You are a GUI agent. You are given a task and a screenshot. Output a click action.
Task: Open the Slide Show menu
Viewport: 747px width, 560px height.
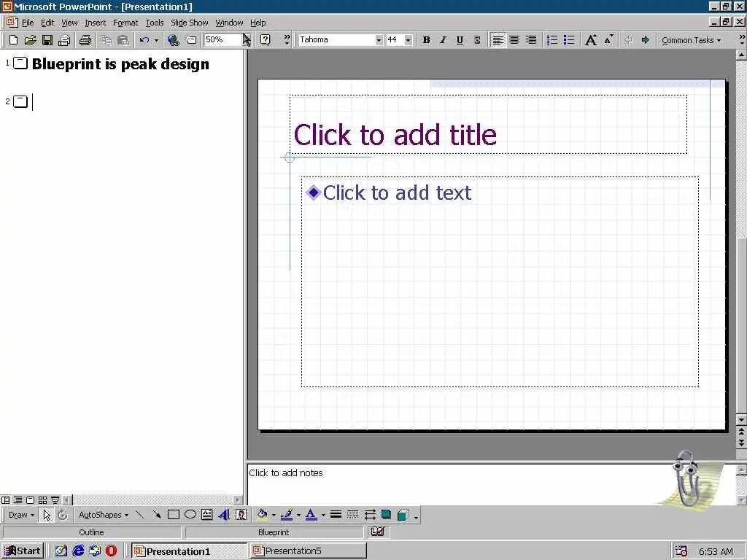(189, 23)
